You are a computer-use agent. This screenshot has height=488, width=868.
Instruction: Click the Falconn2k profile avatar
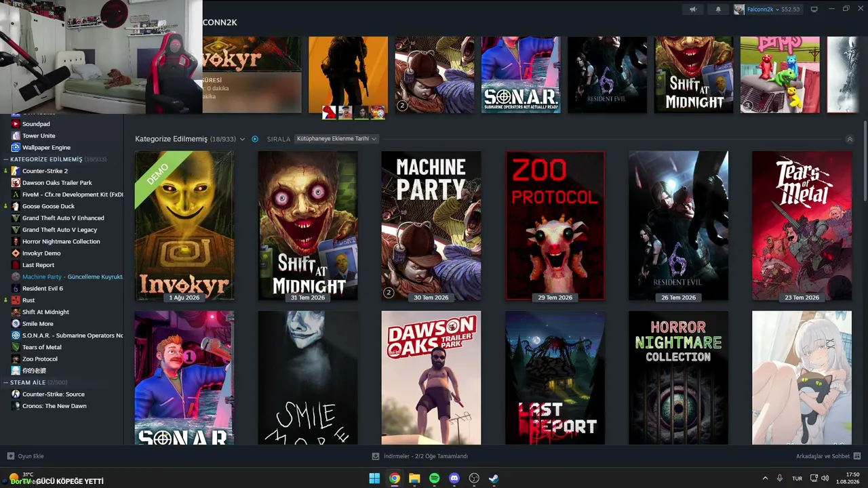point(739,9)
